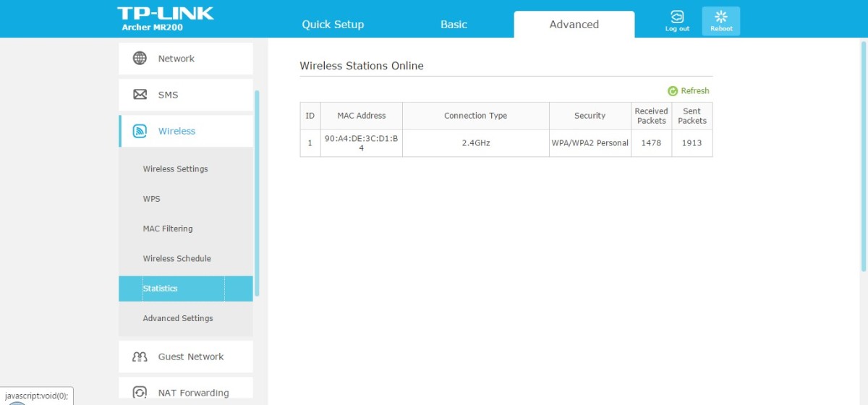
Task: Click the Refresh link text
Action: click(695, 91)
